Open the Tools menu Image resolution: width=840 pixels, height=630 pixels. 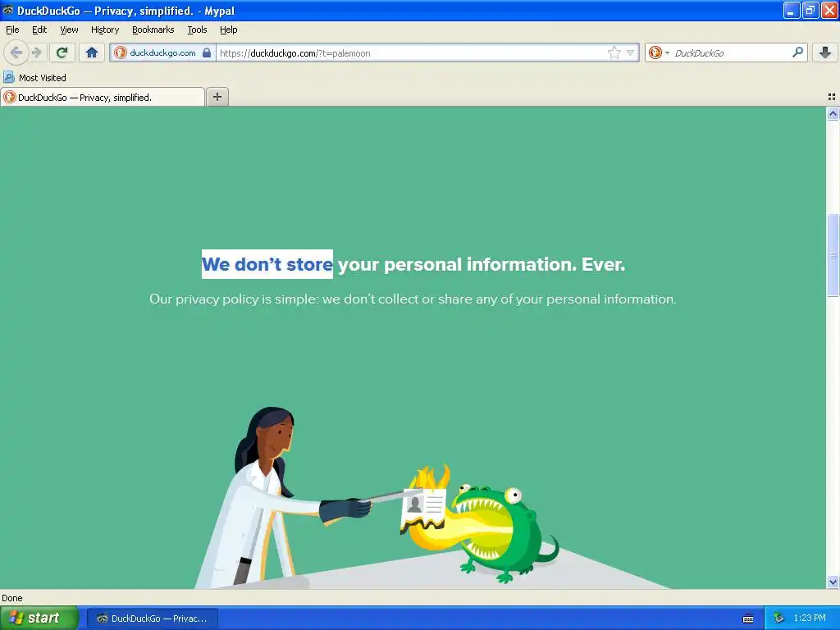(x=197, y=30)
